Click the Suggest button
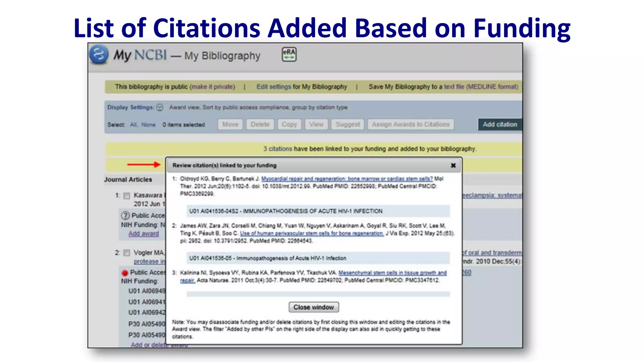The image size is (644, 362). click(x=348, y=124)
